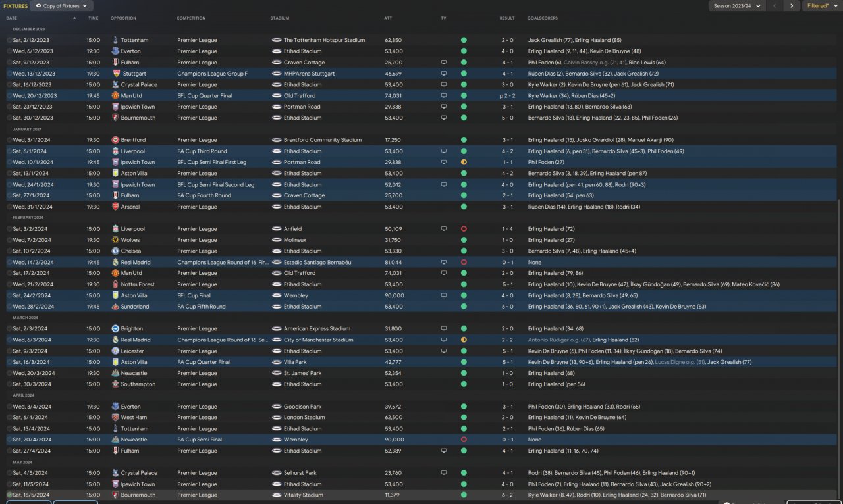Click the TV icon in the 27/4/2024 Fulham row
The width and height of the screenshot is (843, 504).
pyautogui.click(x=444, y=451)
